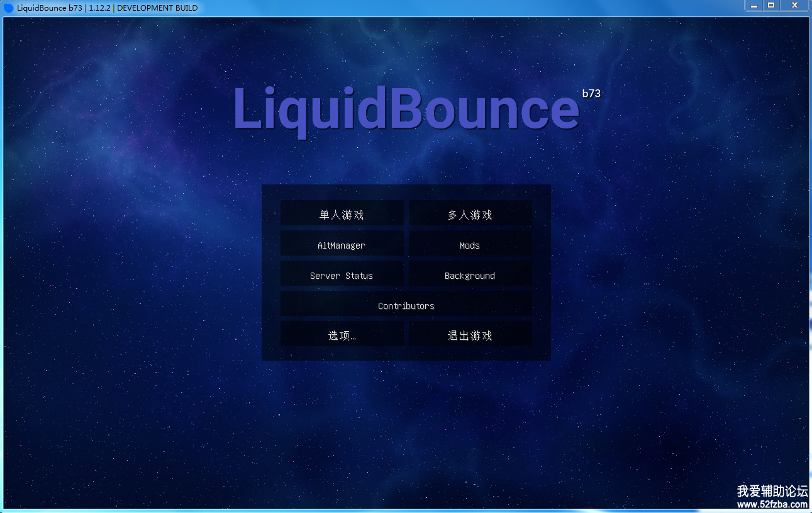
Task: Close the LiquidBounce window
Action: [795, 6]
